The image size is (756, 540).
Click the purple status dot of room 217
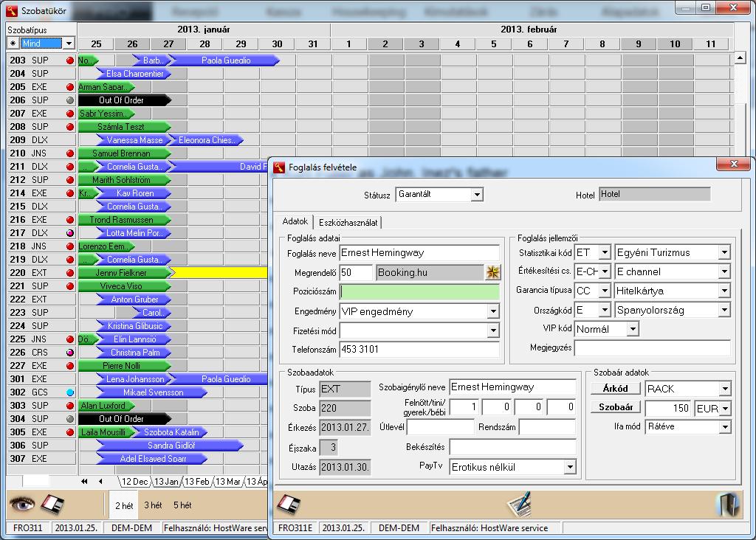(70, 233)
